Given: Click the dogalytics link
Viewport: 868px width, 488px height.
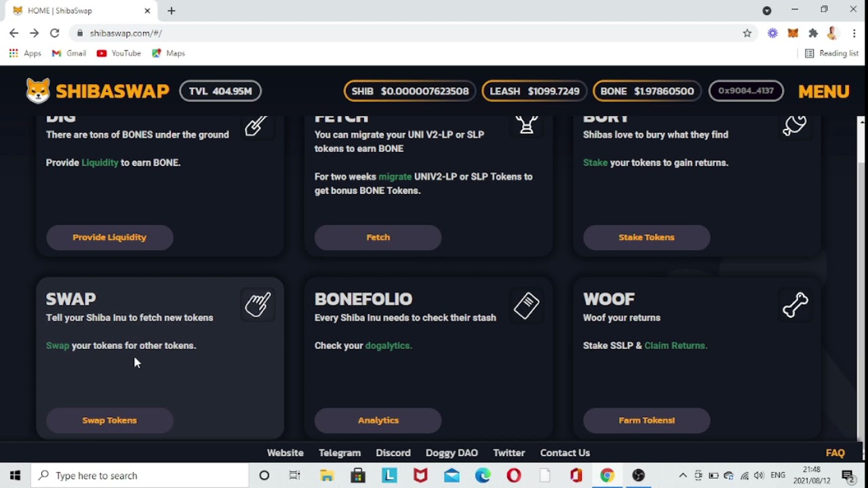Looking at the screenshot, I should click(x=389, y=346).
